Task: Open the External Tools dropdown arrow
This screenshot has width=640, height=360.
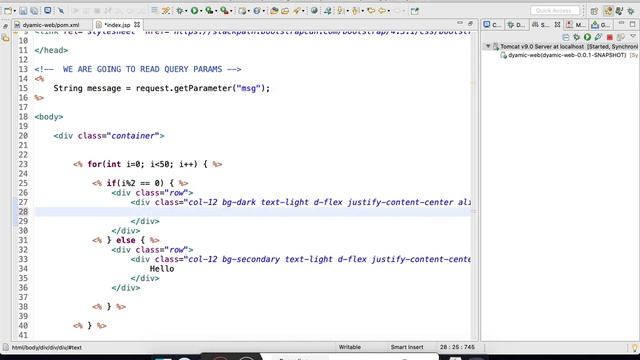Action: tap(231, 11)
